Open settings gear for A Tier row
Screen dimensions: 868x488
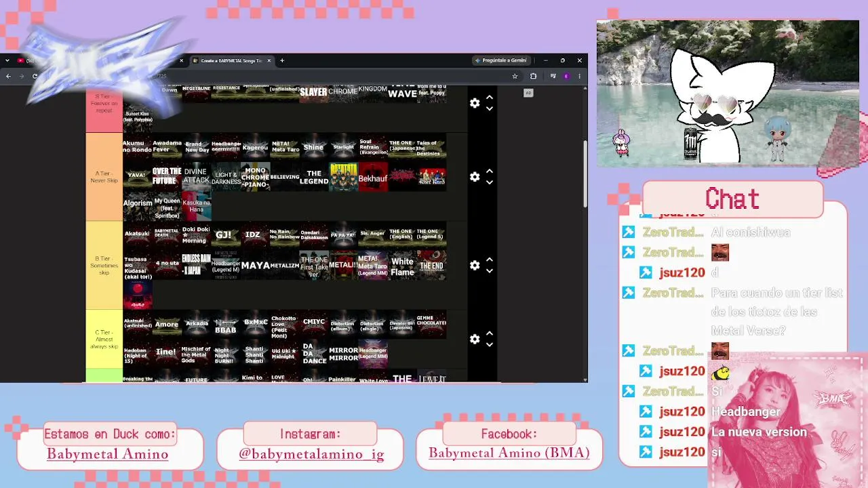click(x=475, y=177)
